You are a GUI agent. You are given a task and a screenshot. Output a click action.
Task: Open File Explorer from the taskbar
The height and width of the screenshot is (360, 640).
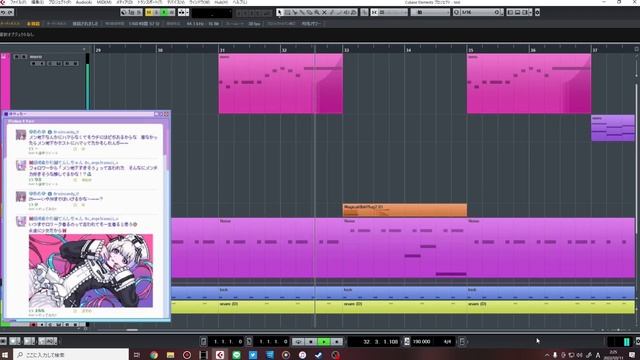[x=170, y=355]
